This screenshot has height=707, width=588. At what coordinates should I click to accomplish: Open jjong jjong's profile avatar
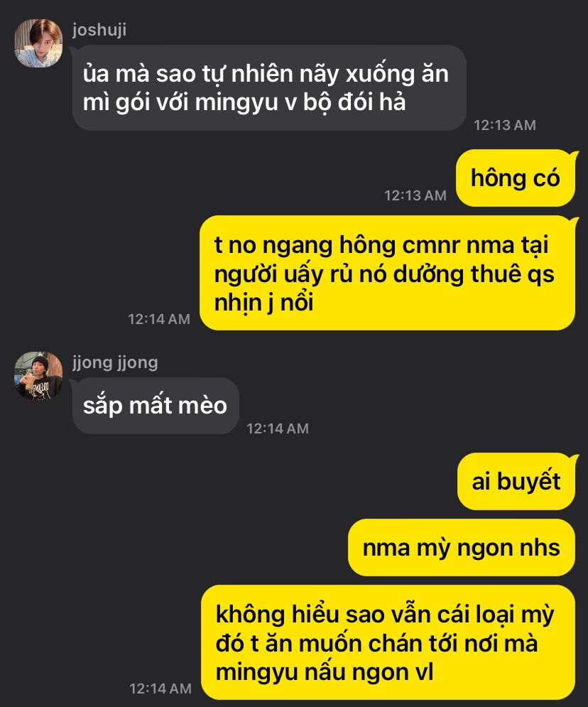[x=38, y=376]
